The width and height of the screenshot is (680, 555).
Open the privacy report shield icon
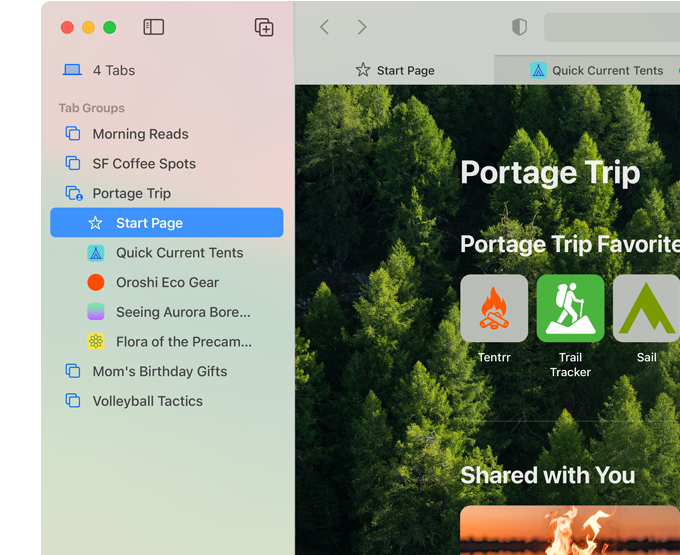tap(519, 27)
